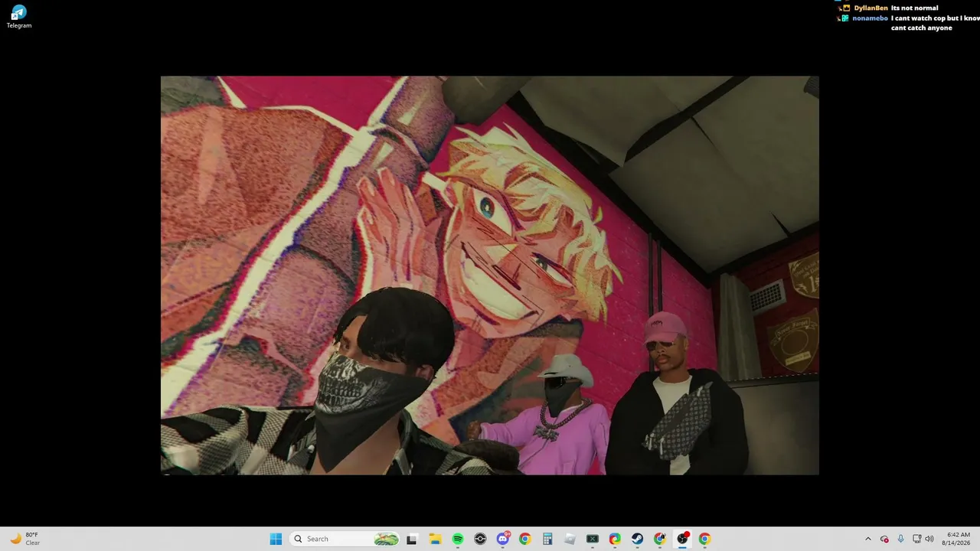Screen dimensions: 980x551
Task: Switch to OBS Studio on the taskbar
Action: (682, 539)
